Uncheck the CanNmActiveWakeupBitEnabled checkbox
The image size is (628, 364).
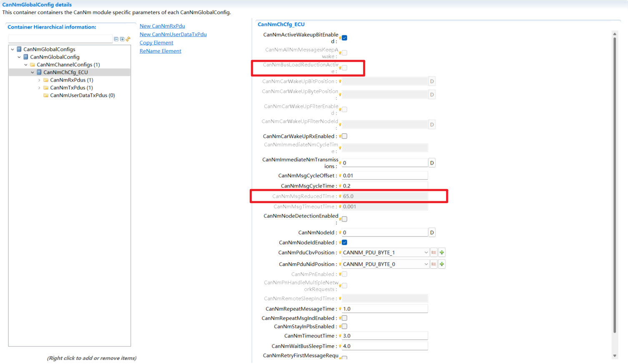pos(344,37)
